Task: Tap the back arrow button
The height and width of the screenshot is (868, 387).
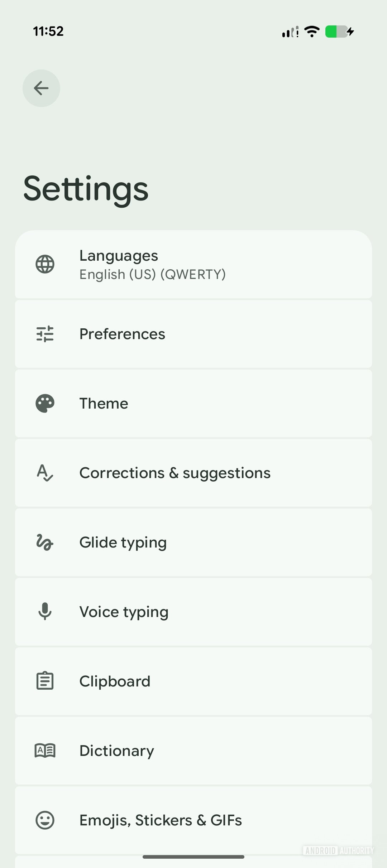Action: pos(41,88)
